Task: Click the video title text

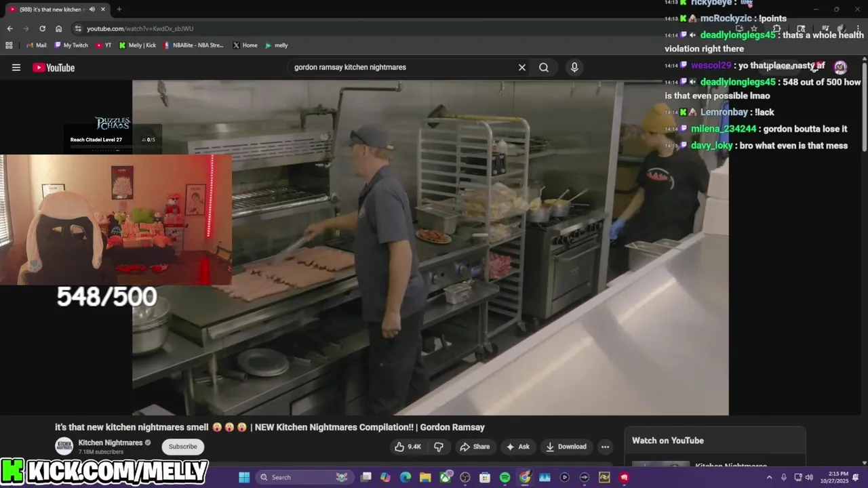Action: tap(270, 427)
